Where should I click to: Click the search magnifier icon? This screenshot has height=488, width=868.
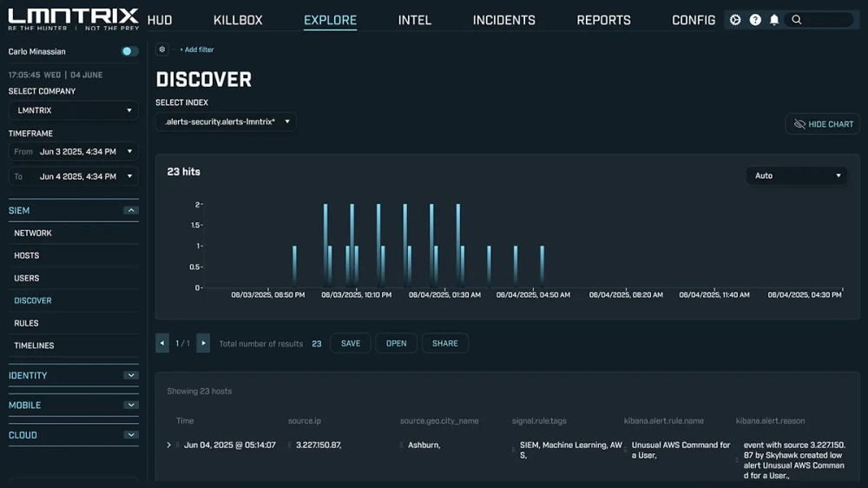797,20
